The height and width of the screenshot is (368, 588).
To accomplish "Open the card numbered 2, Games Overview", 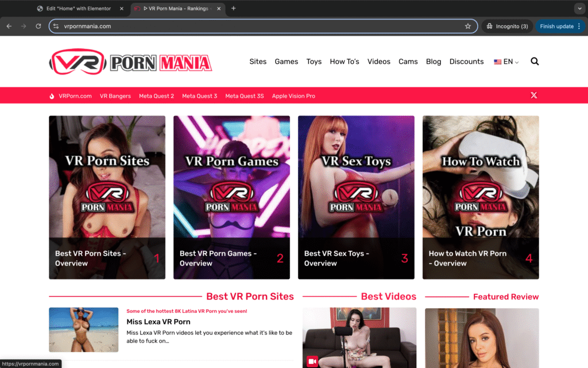I will pyautogui.click(x=231, y=198).
